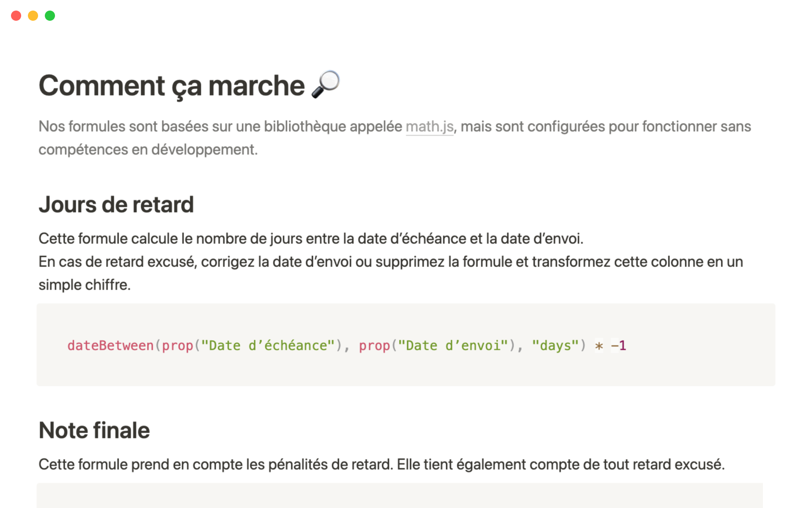This screenshot has height=508, width=812.
Task: Click the "Date d’échéance" string in formula
Action: tap(268, 345)
